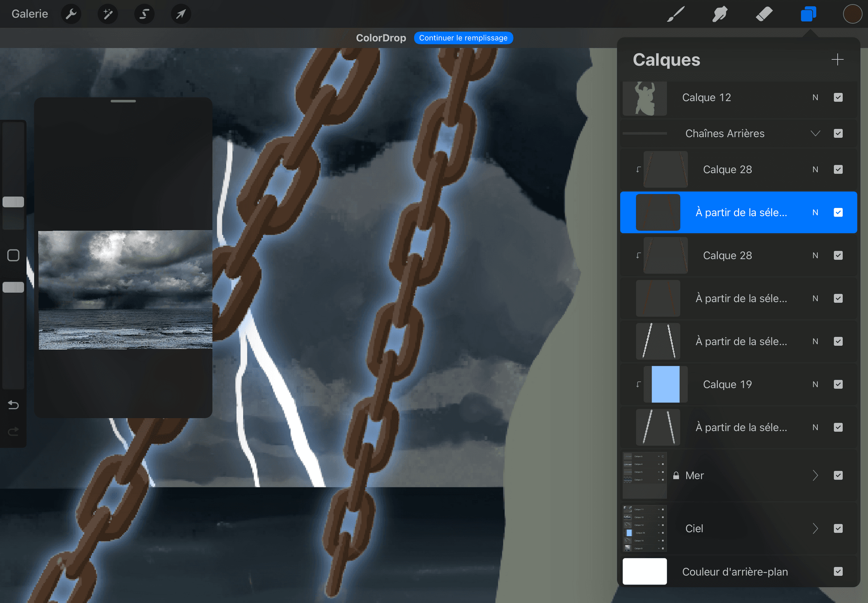Toggle visibility of the Ciel group
Viewport: 868px width, 603px height.
838,528
